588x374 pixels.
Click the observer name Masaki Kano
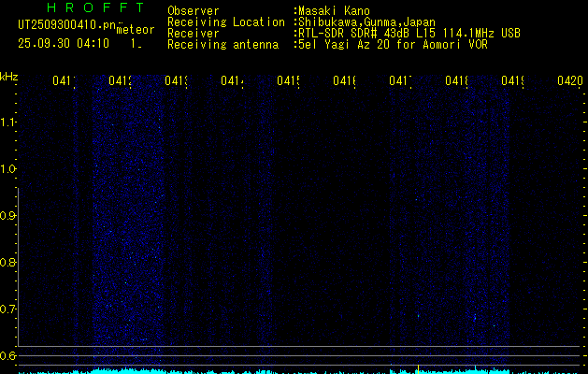tap(334, 11)
